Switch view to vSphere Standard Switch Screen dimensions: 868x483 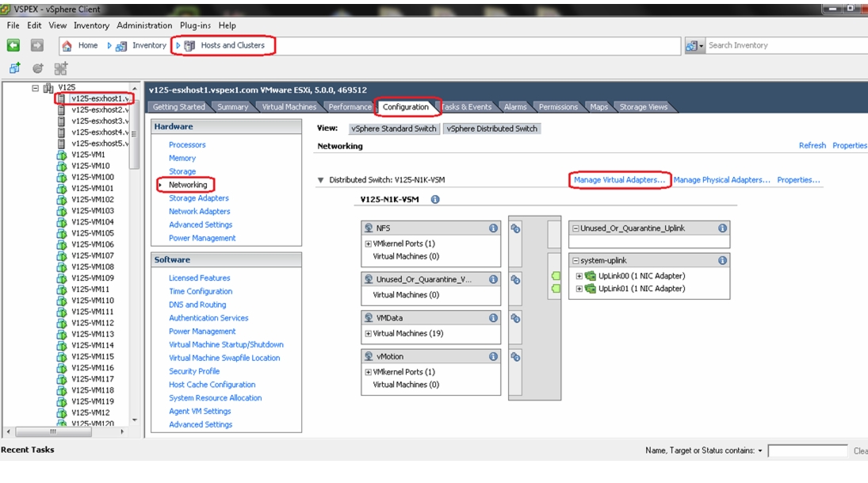[x=394, y=128]
